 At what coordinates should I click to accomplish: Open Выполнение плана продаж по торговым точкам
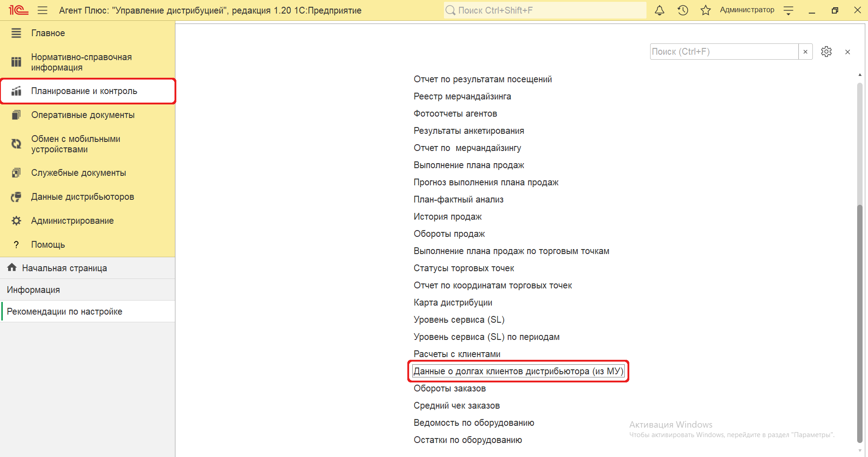click(x=511, y=251)
